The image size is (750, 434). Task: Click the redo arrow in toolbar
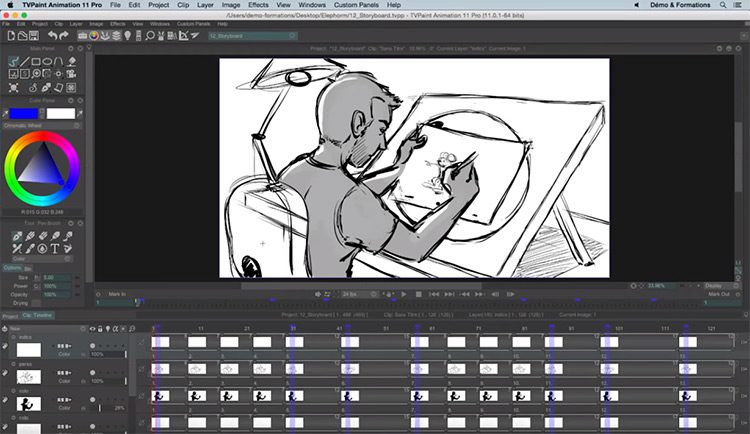(64, 36)
